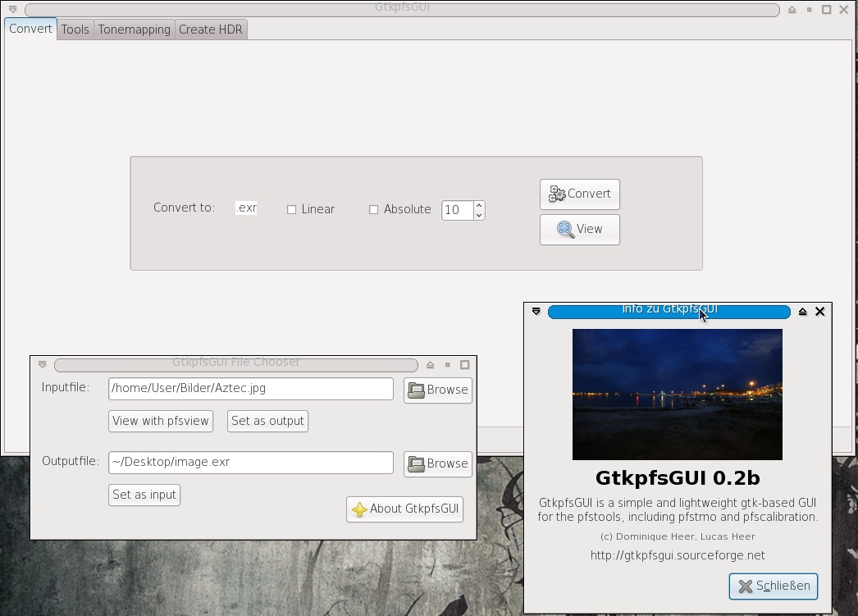Open window menu of main GtkpfsGUI window
The image size is (858, 616).
point(12,9)
